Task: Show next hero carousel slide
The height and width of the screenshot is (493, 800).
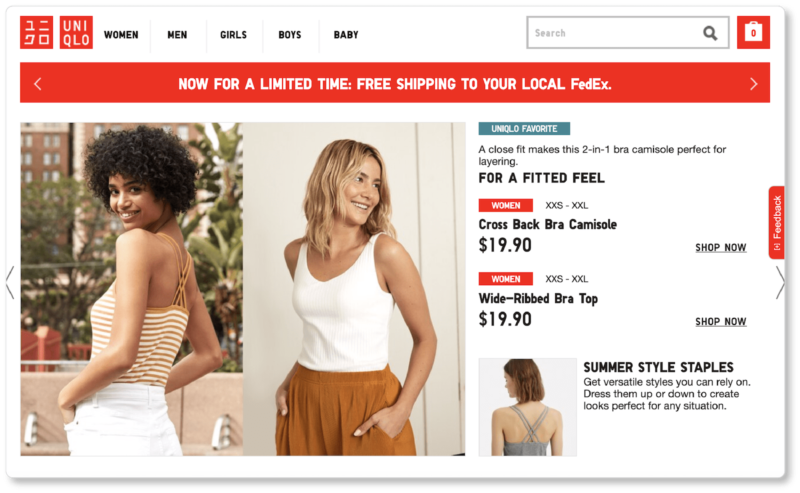Action: click(x=780, y=282)
